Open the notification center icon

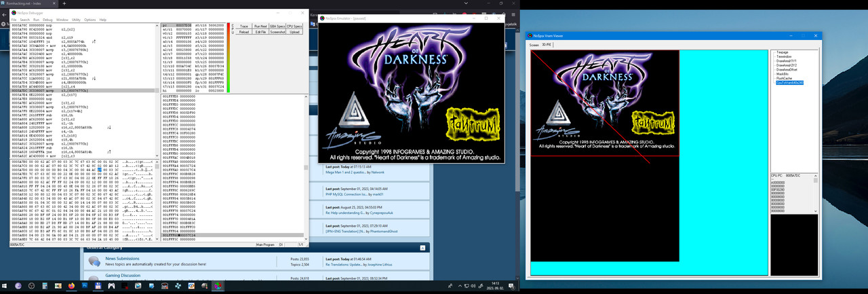pyautogui.click(x=511, y=287)
